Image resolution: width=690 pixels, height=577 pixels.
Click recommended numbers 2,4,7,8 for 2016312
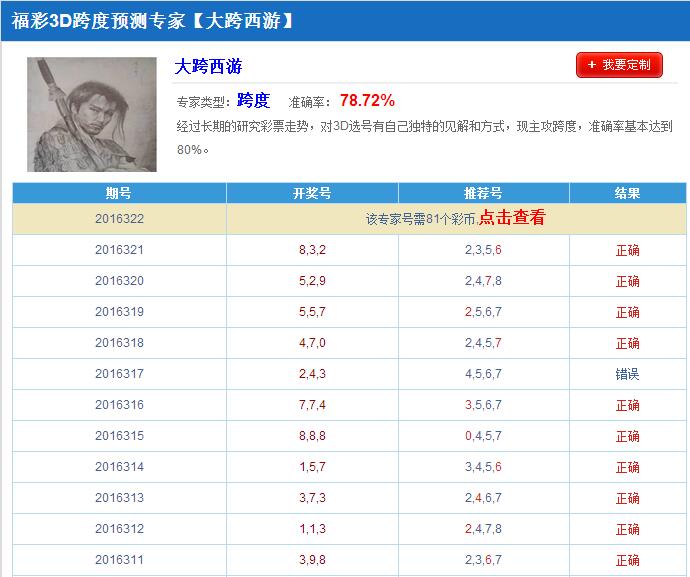click(483, 529)
